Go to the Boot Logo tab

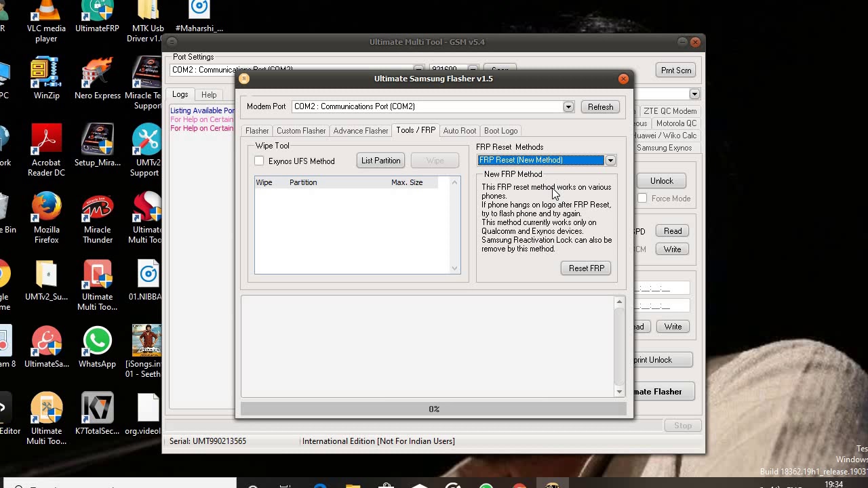tap(501, 131)
